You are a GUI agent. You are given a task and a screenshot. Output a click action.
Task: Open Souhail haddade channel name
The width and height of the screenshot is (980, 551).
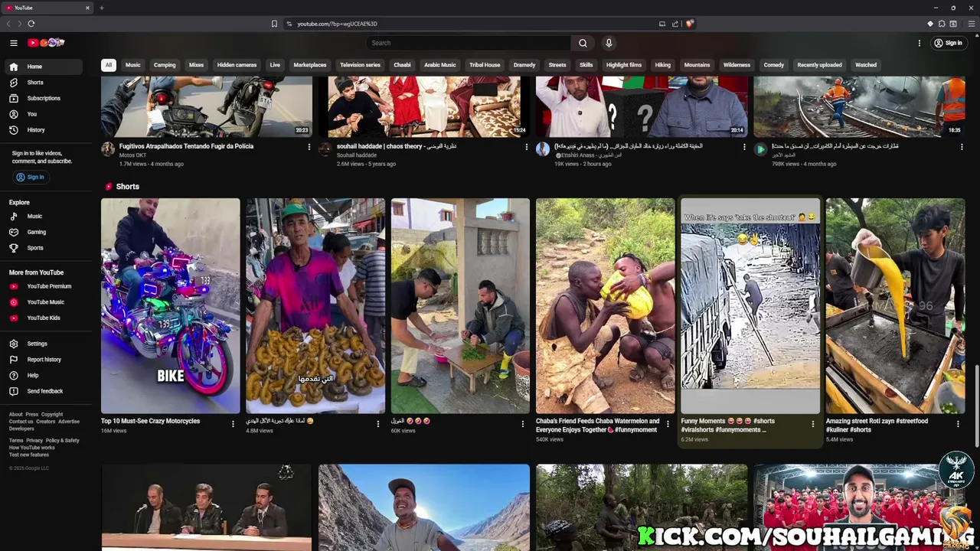[x=357, y=155]
